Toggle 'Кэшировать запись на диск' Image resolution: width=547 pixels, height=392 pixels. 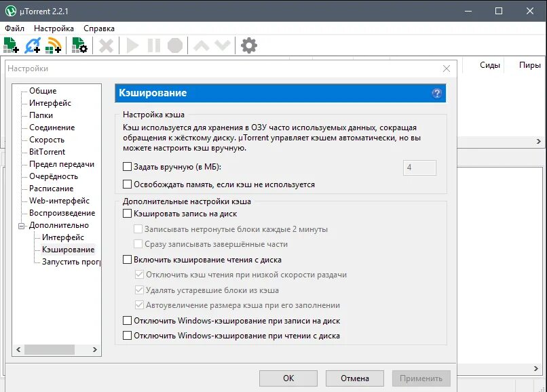126,213
